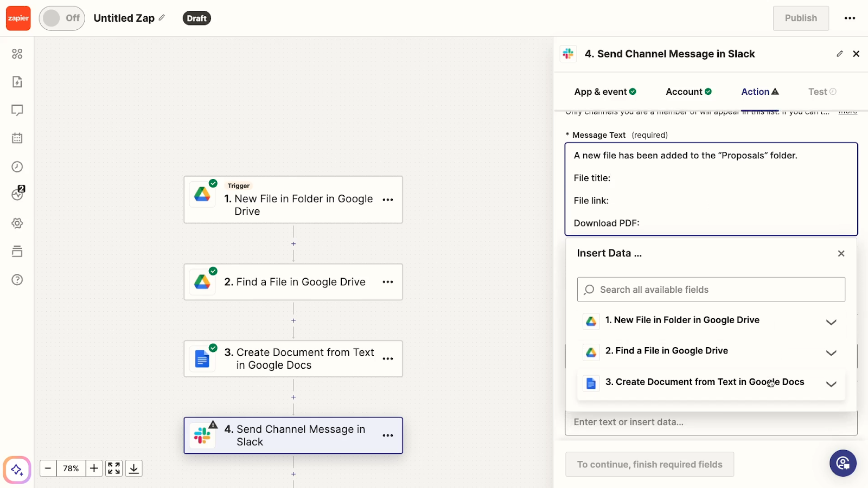868x488 pixels.
Task: Click the Search all available fields box
Action: (711, 290)
